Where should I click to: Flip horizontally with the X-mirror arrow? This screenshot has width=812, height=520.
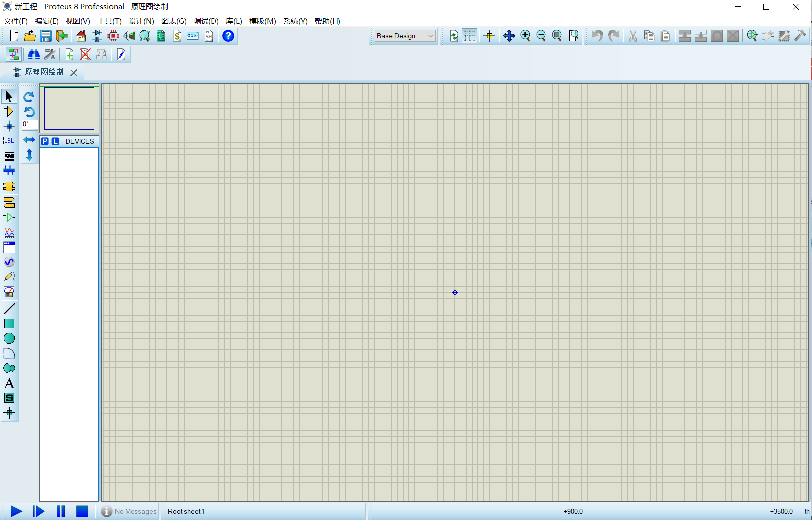29,140
